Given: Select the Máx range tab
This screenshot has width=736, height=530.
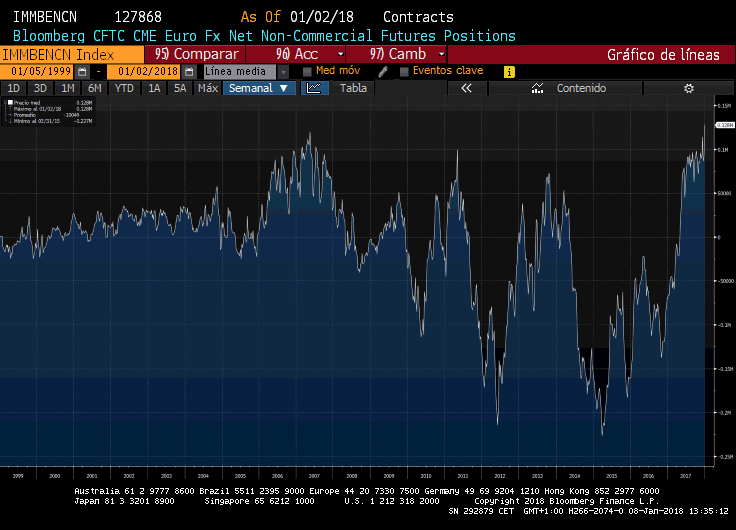Looking at the screenshot, I should point(207,88).
